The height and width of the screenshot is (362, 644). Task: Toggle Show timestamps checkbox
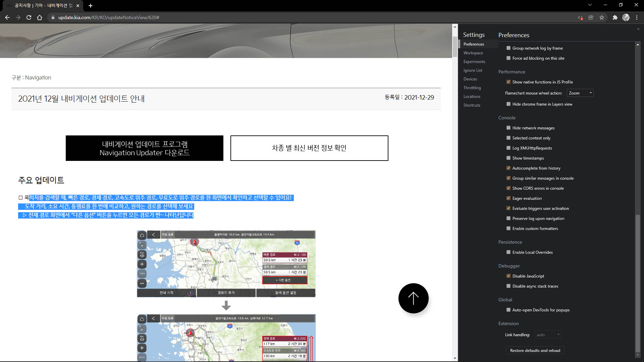click(508, 158)
